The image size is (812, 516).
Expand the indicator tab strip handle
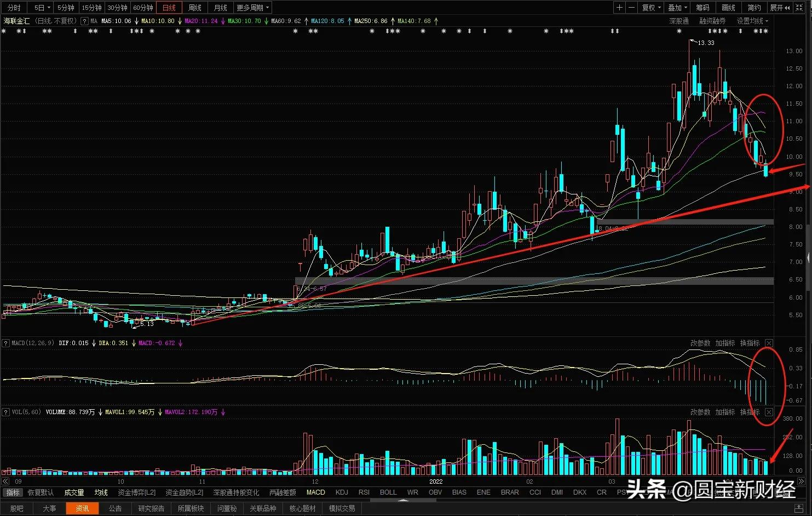[403, 500]
